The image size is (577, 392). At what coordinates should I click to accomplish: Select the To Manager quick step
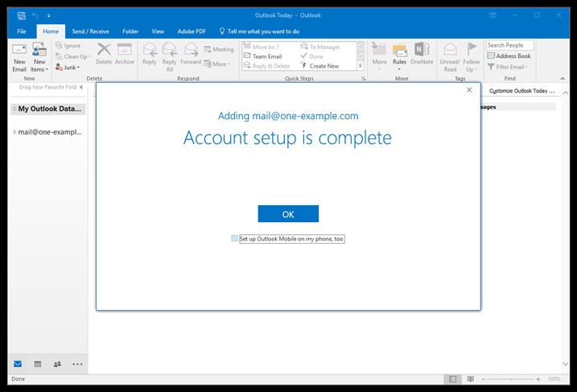coord(320,47)
